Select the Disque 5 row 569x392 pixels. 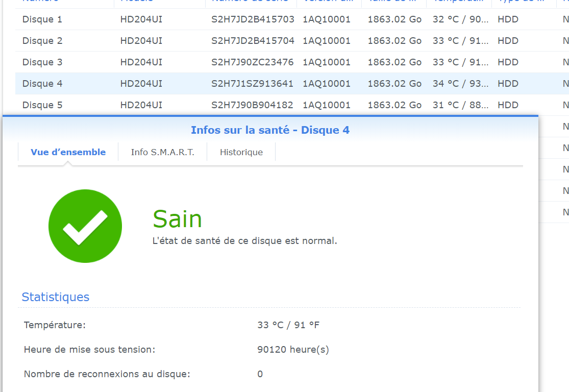292,105
